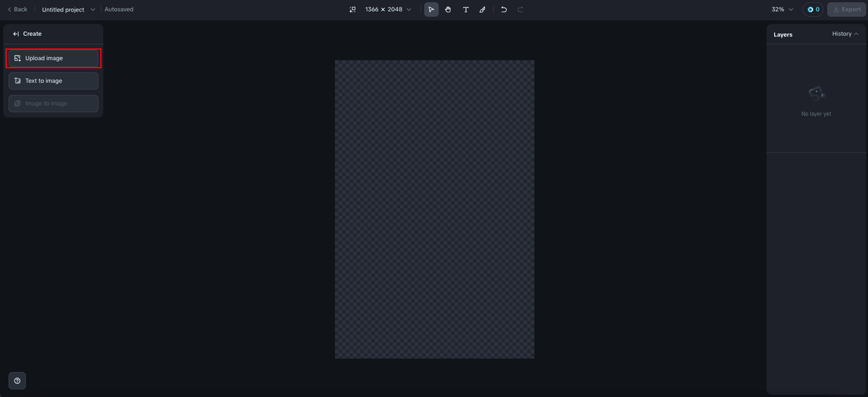Click the Layers panel title
Image resolution: width=868 pixels, height=397 pixels.
click(783, 35)
